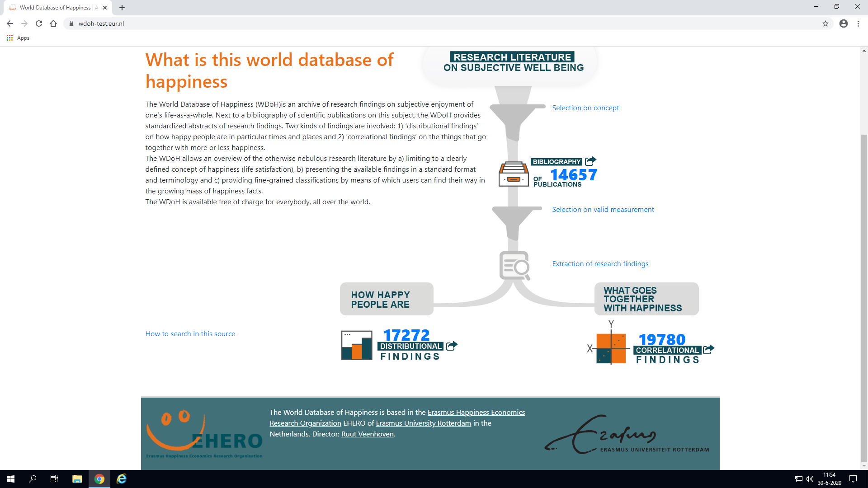Bookmark this page with star icon

(x=825, y=23)
